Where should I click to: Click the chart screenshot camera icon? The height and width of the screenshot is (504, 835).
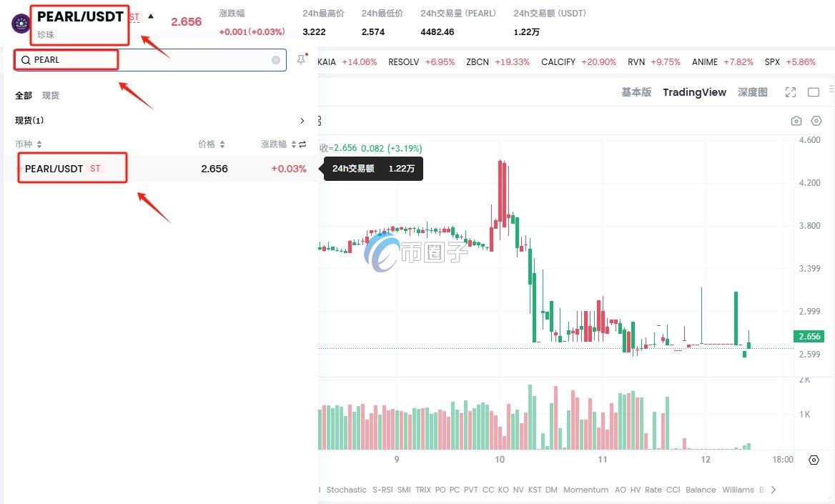(x=796, y=121)
